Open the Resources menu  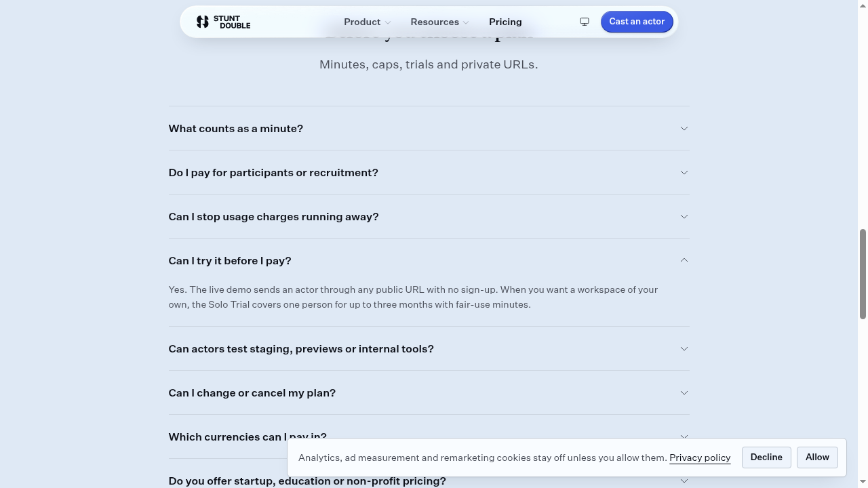(x=439, y=22)
